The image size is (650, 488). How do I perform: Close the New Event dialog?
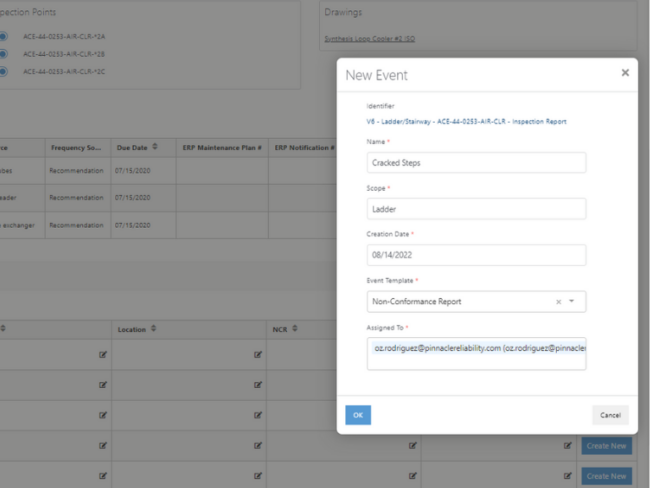[625, 73]
